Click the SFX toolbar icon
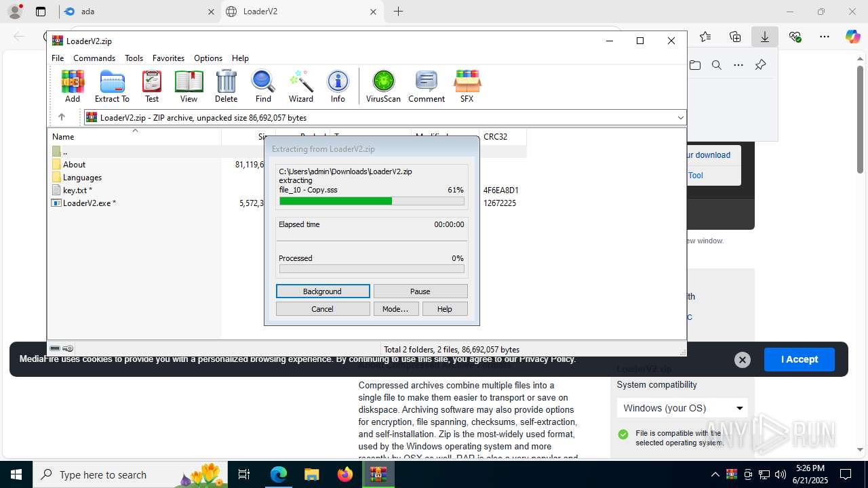 467,86
